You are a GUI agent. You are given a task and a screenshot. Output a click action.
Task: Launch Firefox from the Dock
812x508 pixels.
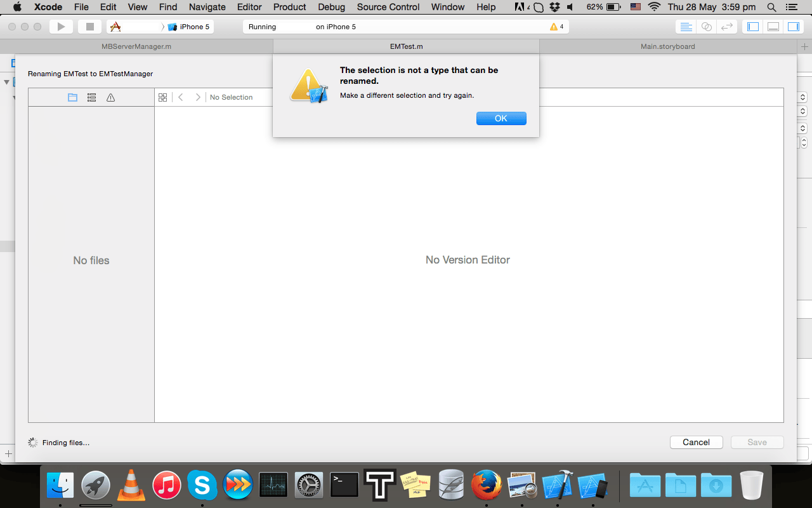487,486
